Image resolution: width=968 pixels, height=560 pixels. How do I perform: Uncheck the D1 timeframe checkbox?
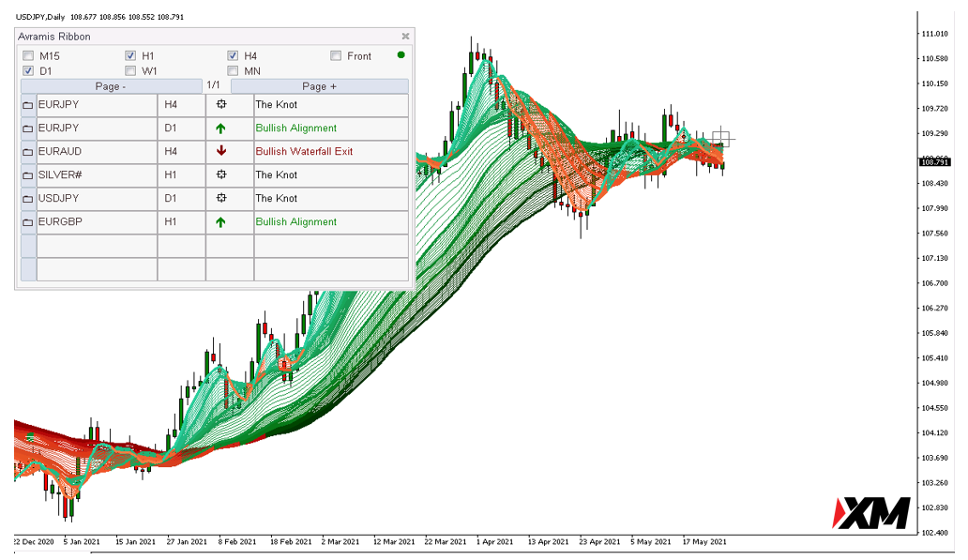point(28,71)
